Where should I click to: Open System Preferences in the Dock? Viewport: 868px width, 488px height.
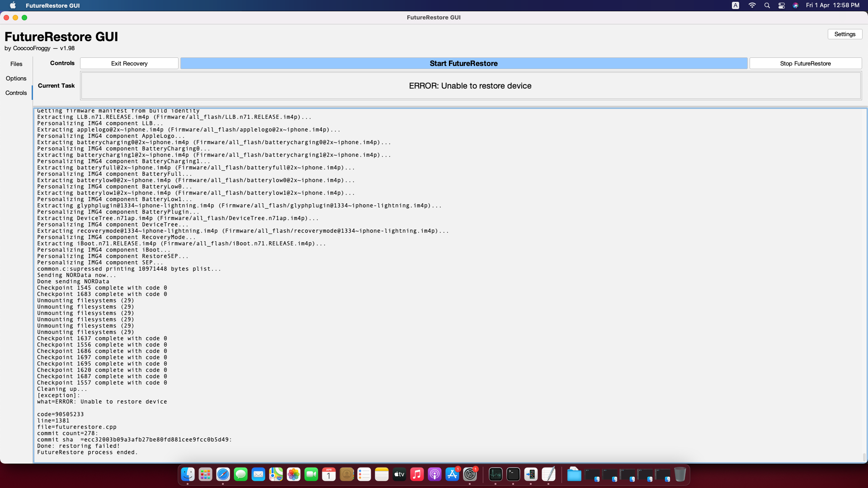tap(470, 474)
